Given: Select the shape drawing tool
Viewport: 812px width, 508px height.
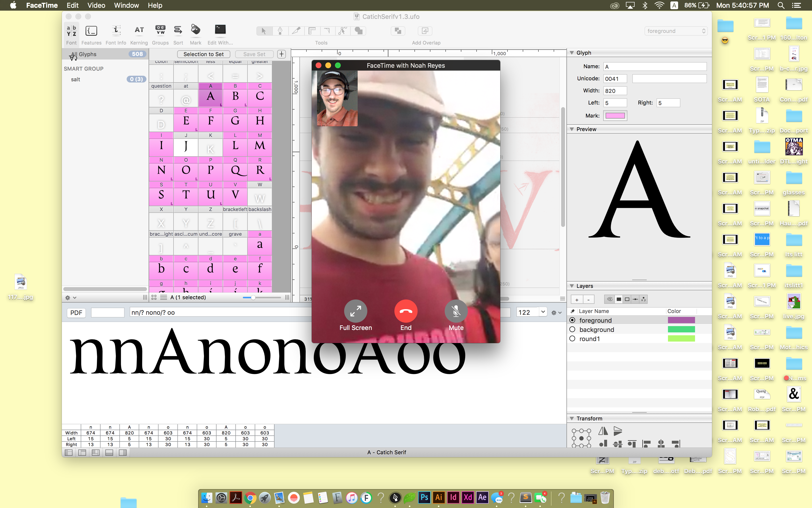Looking at the screenshot, I should 358,31.
